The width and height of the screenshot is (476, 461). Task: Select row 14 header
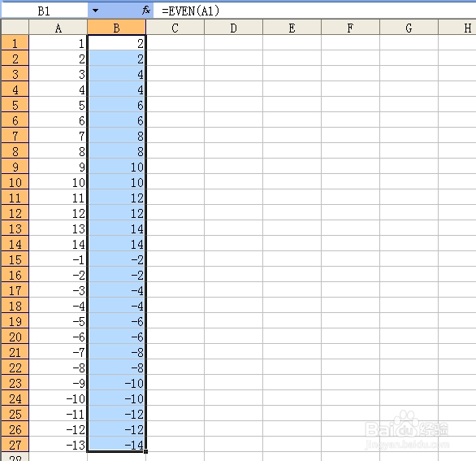click(x=15, y=244)
